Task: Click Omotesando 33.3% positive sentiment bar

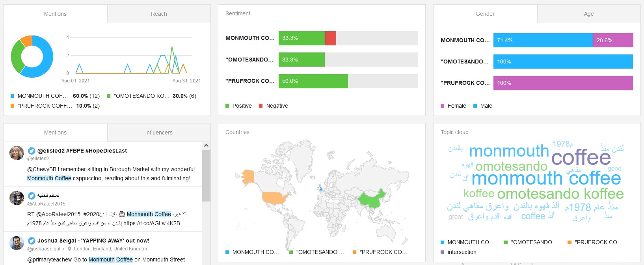Action: click(x=302, y=60)
